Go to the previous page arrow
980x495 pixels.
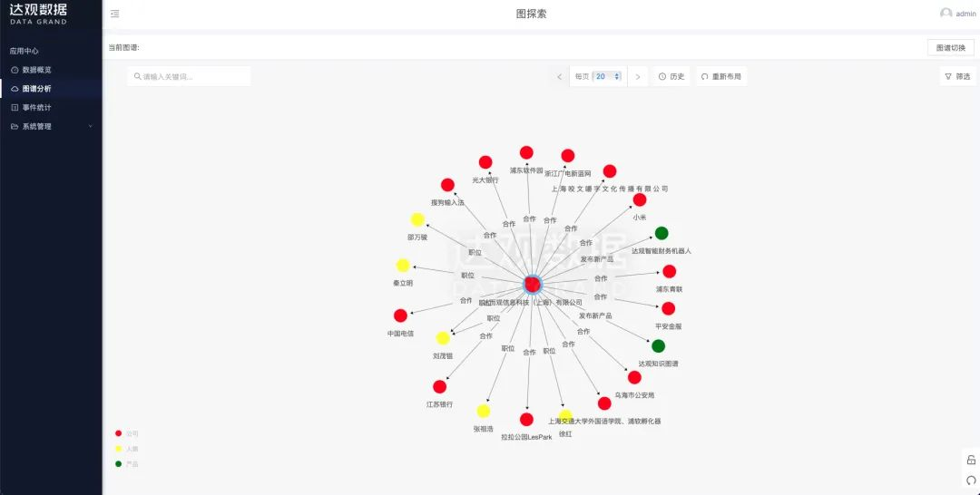559,77
